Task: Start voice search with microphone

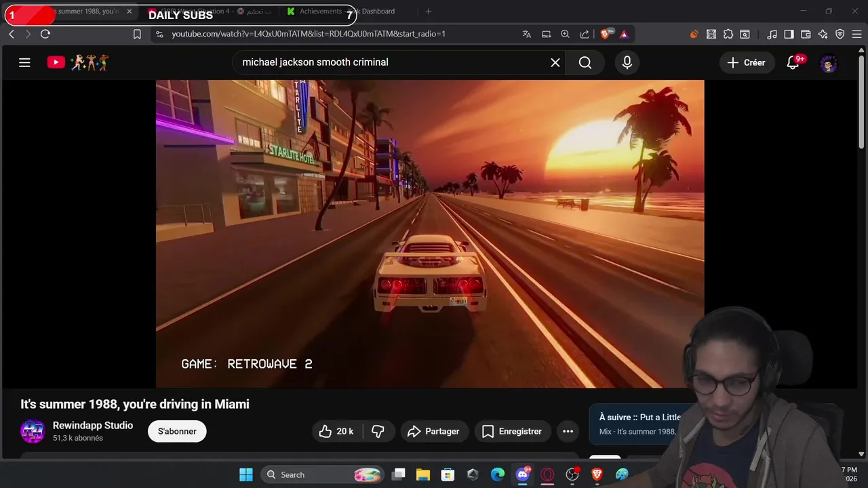Action: click(x=627, y=62)
